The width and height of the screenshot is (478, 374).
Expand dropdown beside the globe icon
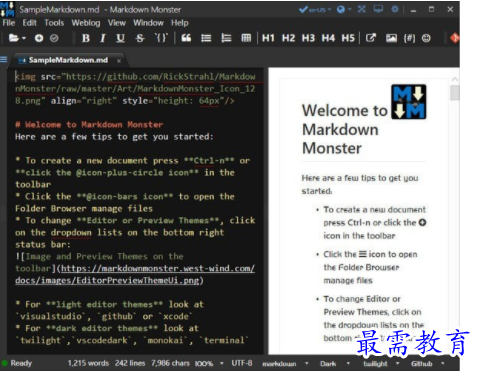(350, 9)
